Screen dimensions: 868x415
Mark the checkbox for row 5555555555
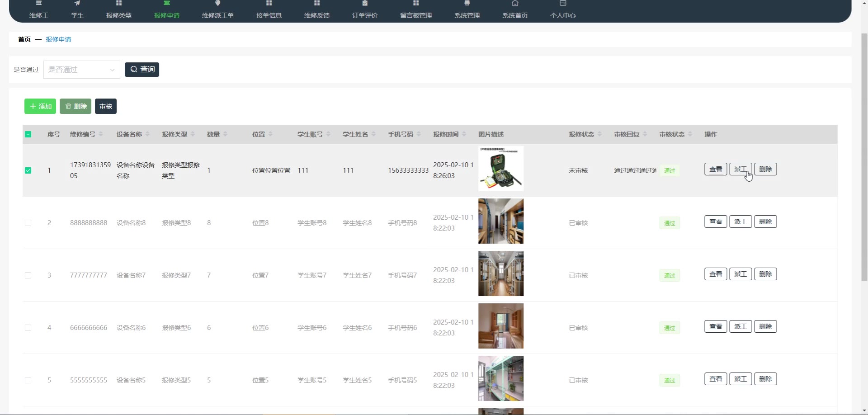tap(28, 380)
